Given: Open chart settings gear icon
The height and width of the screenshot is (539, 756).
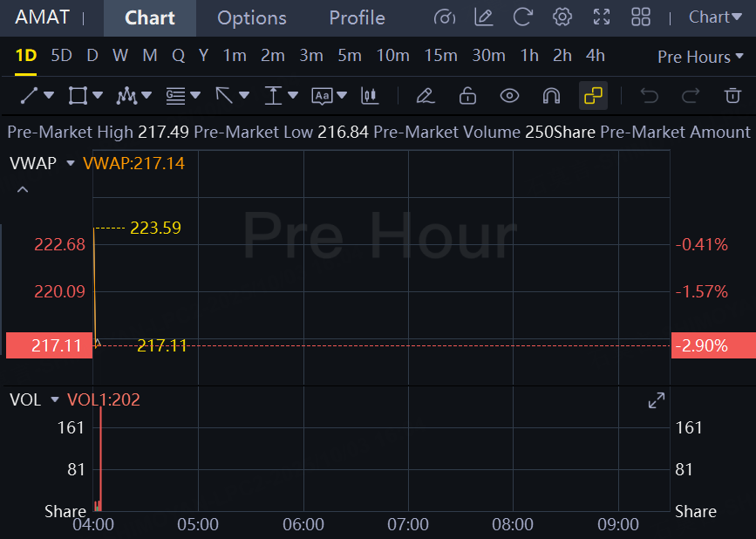Looking at the screenshot, I should point(562,17).
